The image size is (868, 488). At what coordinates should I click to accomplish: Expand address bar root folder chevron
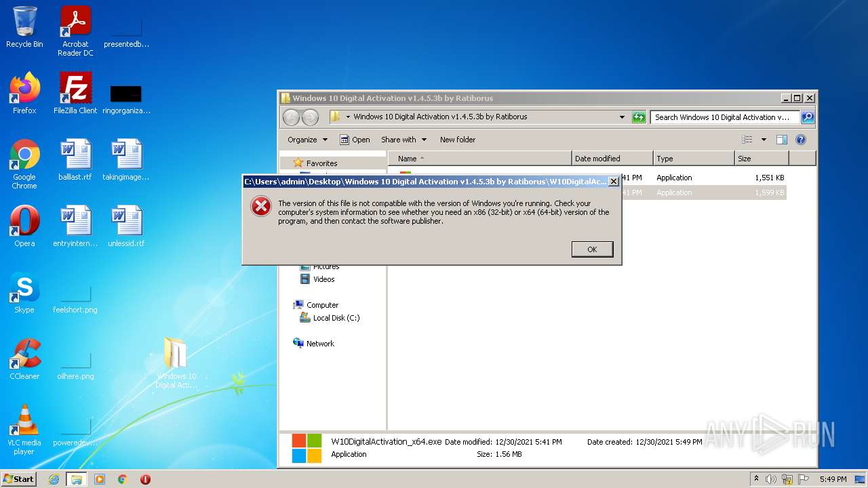[x=348, y=117]
